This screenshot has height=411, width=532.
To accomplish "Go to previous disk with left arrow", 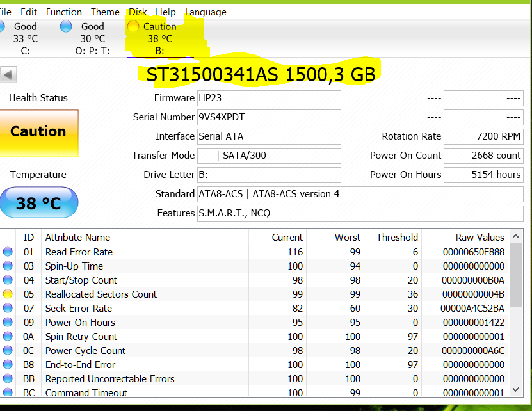I will click(x=8, y=74).
